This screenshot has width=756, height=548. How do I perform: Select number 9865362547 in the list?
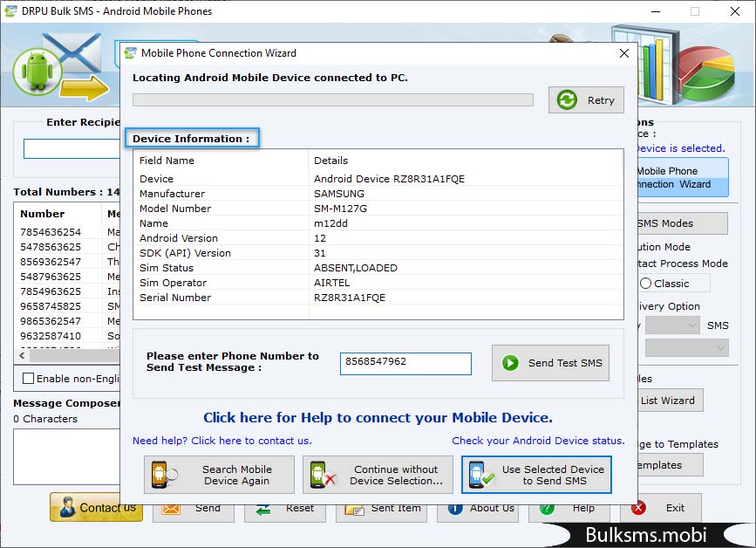point(51,321)
